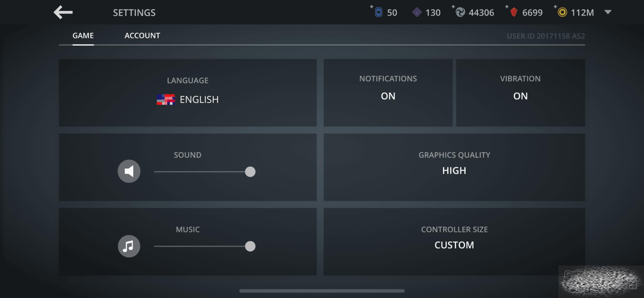Tap the gold coin currency icon
The height and width of the screenshot is (298, 644).
coord(562,12)
